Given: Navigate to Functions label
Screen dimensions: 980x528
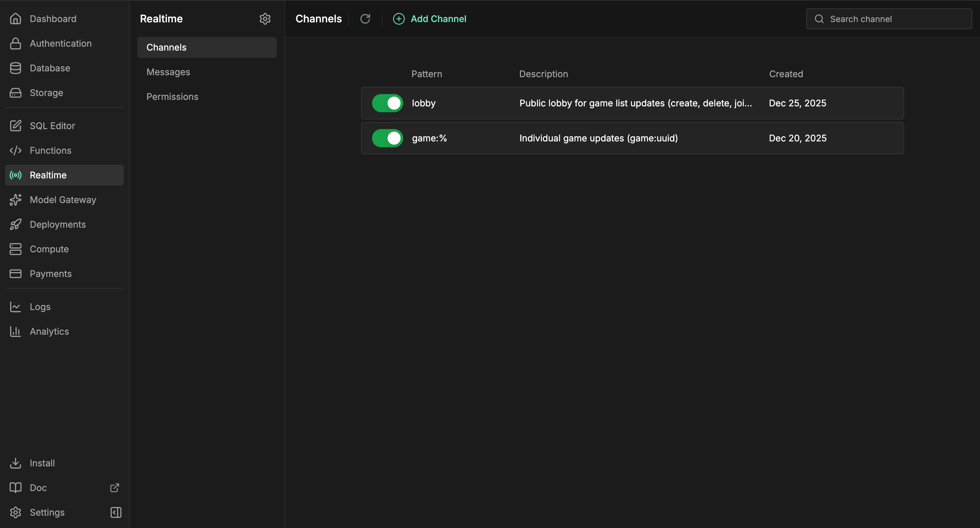Looking at the screenshot, I should 50,150.
